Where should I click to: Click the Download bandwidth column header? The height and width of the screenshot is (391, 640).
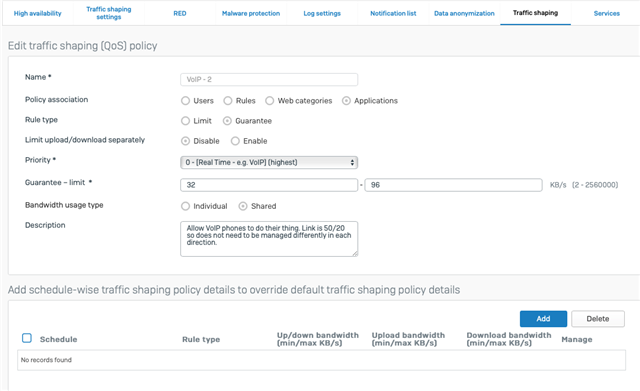coord(509,339)
